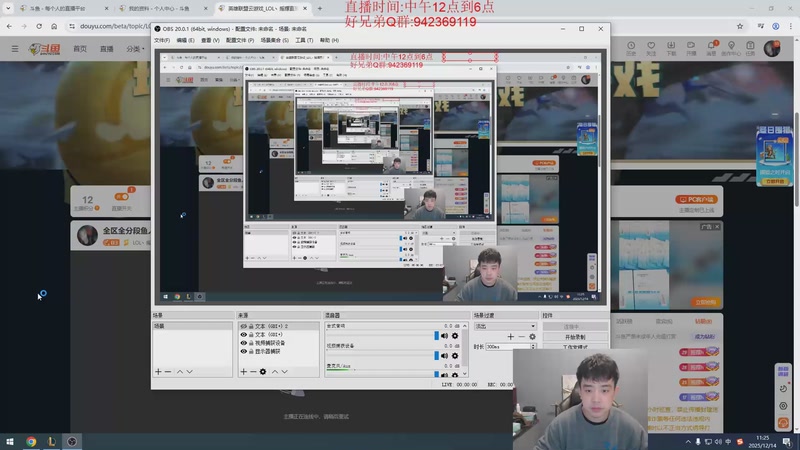This screenshot has height=450, width=800.
Task: Hide the 显示器捕获 source
Action: coord(243,352)
